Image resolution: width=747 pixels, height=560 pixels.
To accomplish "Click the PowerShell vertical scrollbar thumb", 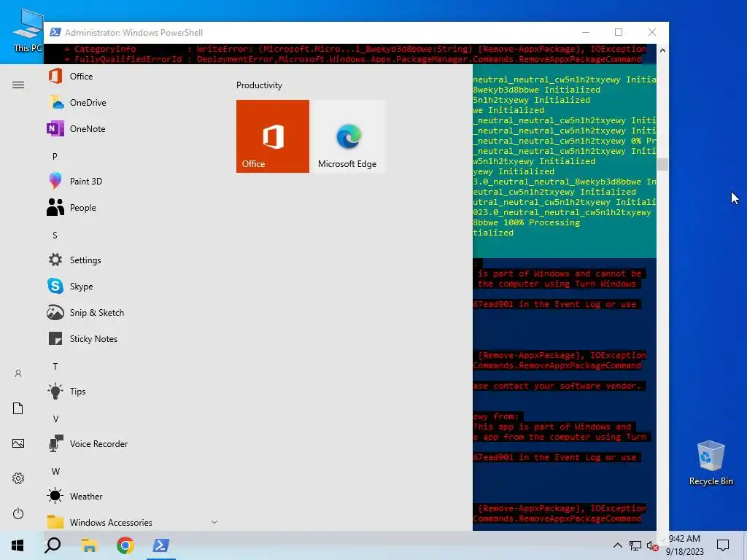I will (662, 164).
